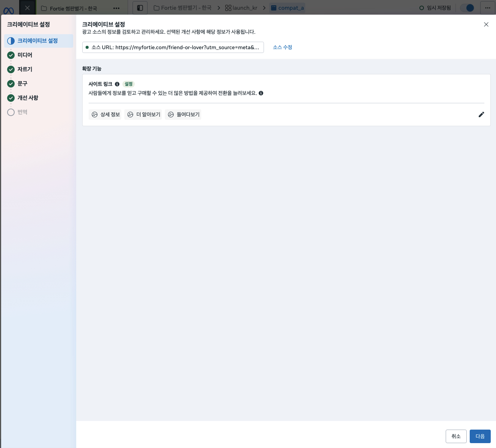Open the more options menu beside campaign tab

click(x=116, y=8)
